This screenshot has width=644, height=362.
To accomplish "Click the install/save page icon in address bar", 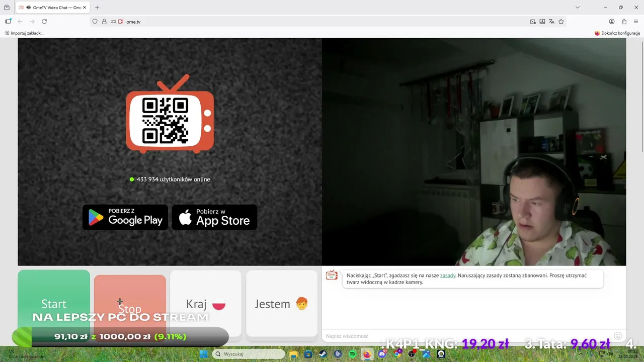I will coord(542,22).
